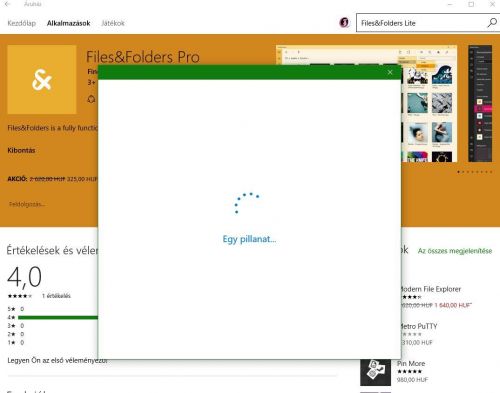Click the 3 star rating row
This screenshot has height=393, width=500.
(16, 326)
